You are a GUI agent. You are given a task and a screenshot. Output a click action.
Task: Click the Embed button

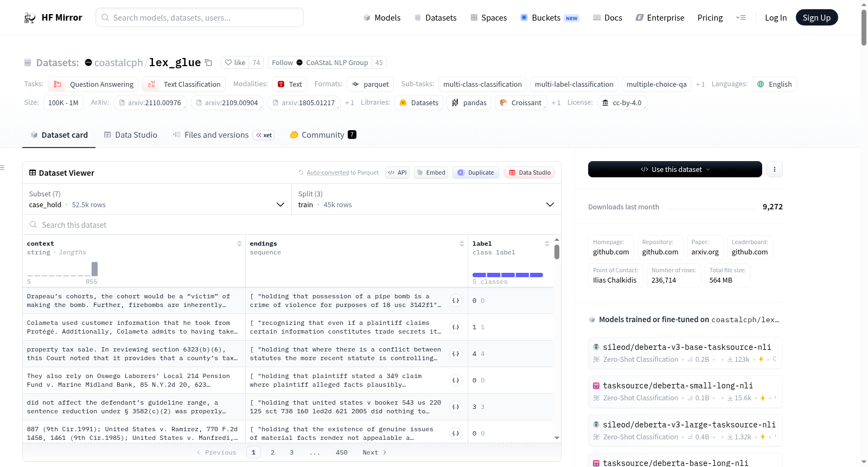click(x=431, y=172)
